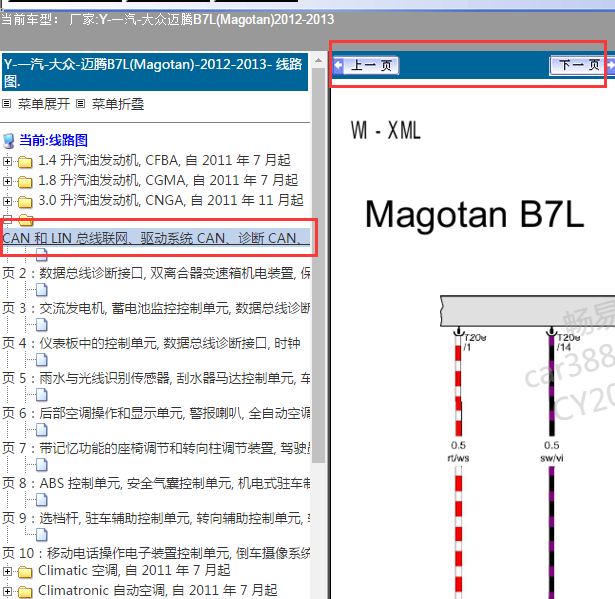Image resolution: width=615 pixels, height=599 pixels.
Task: Click the left arrow icon beside 上一页
Action: click(338, 65)
